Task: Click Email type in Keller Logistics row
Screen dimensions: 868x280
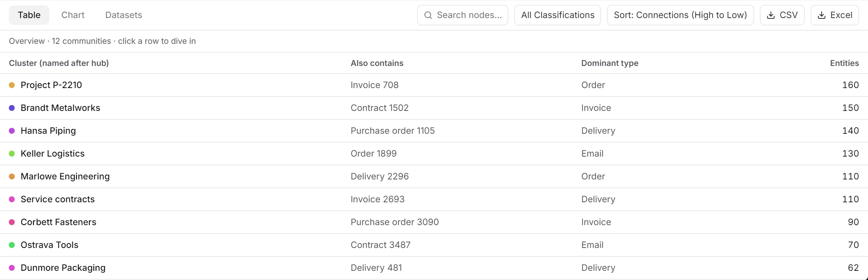Action: coord(592,154)
